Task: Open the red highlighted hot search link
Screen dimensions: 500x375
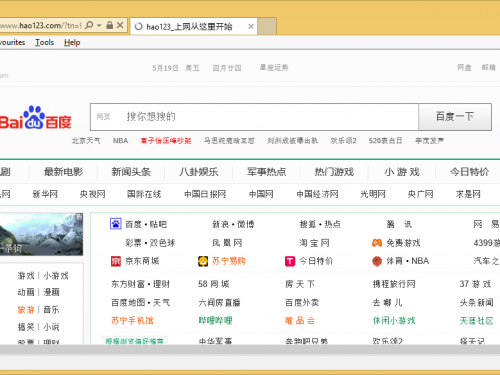Action: [x=166, y=141]
